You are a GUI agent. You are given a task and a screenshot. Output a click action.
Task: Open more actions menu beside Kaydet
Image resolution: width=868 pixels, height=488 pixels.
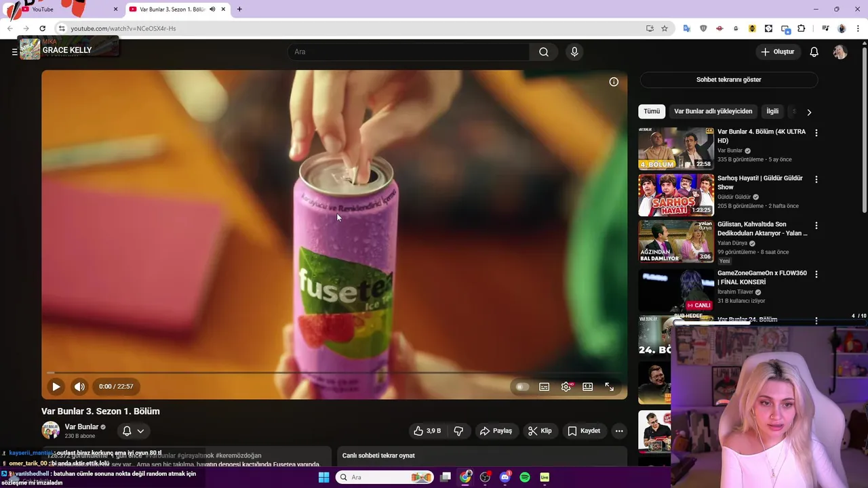point(619,431)
